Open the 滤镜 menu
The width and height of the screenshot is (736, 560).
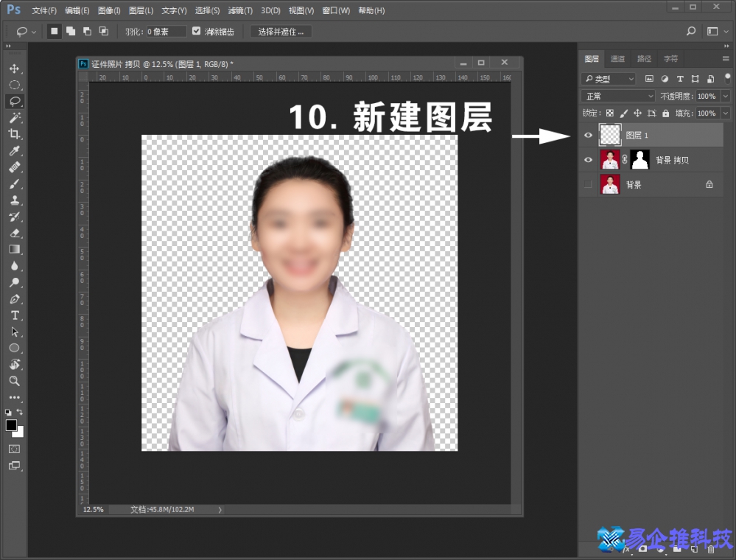click(239, 10)
